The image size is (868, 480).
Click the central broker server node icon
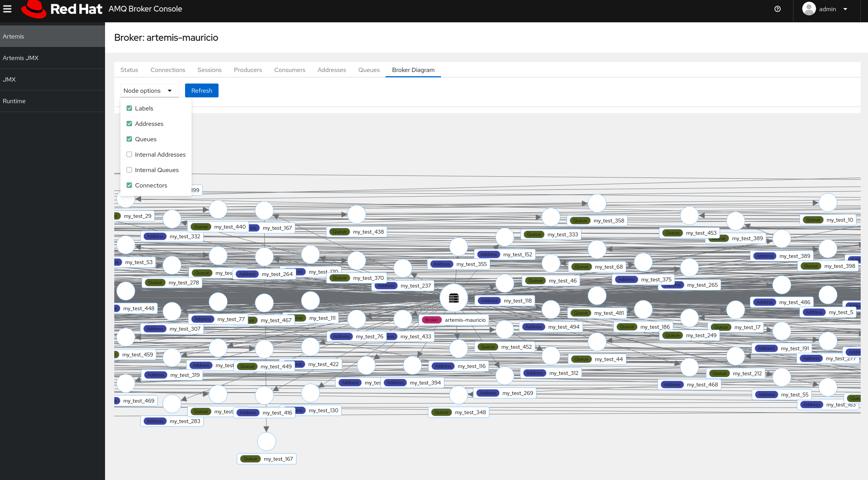[454, 298]
